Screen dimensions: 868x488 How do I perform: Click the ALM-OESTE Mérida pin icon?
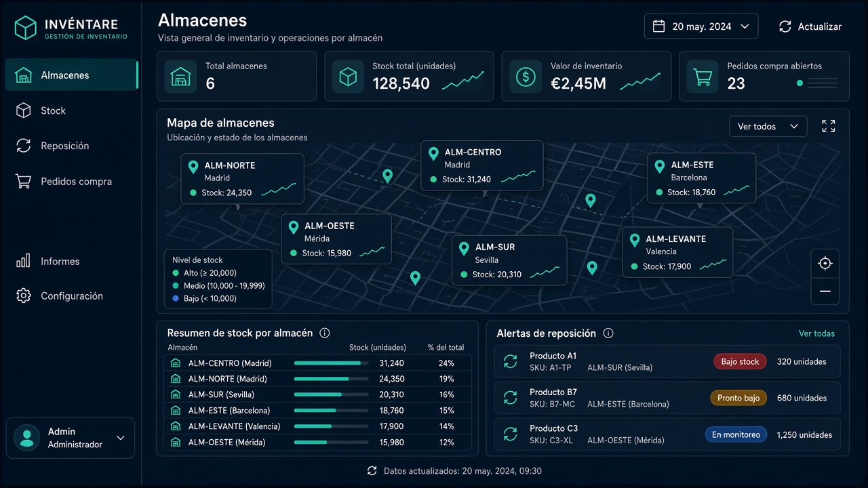tap(294, 227)
